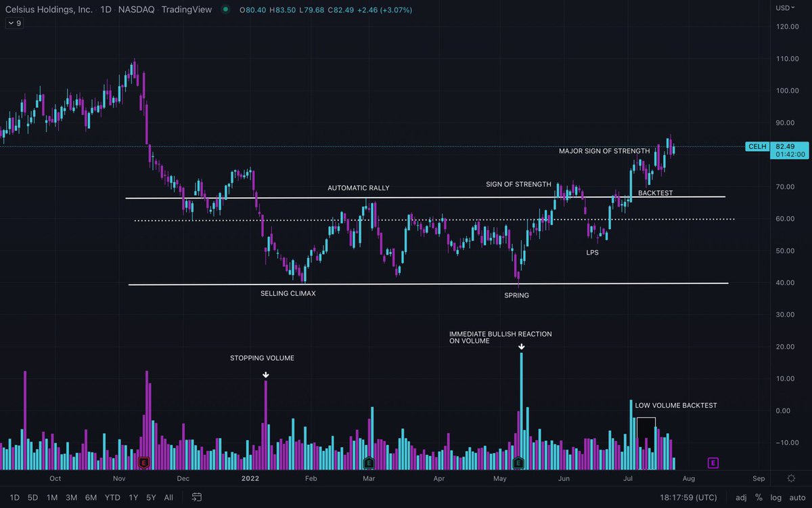Click the 82.49 current price tag
812x508 pixels.
pos(785,146)
